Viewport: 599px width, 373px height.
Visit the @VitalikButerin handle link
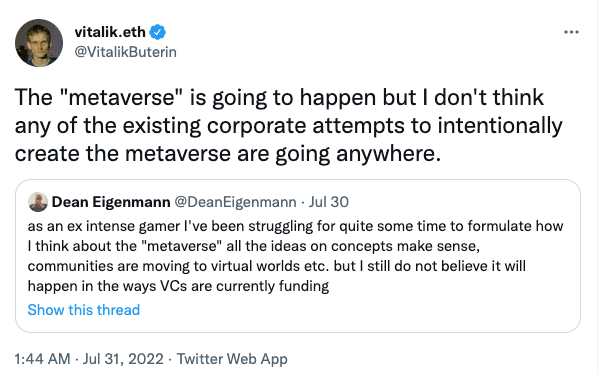tap(126, 52)
